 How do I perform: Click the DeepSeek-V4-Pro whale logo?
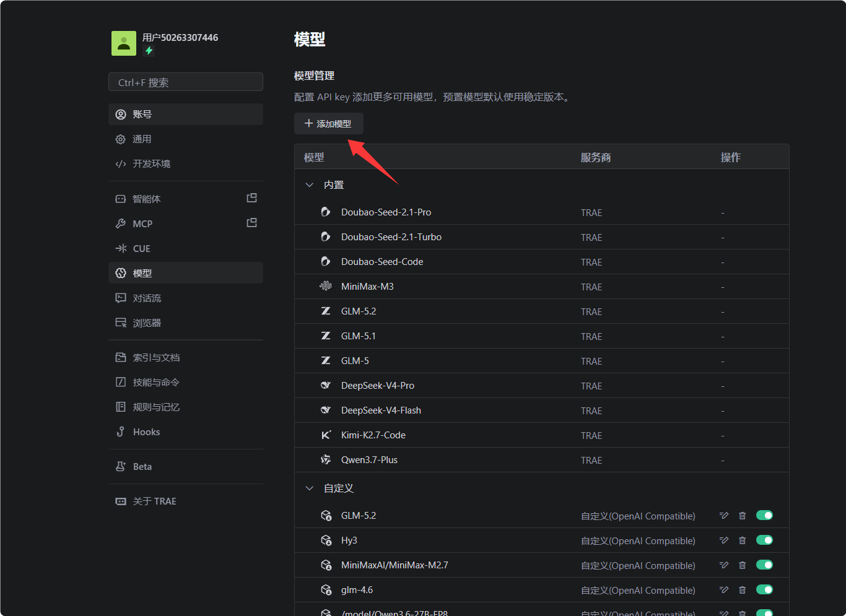point(326,385)
